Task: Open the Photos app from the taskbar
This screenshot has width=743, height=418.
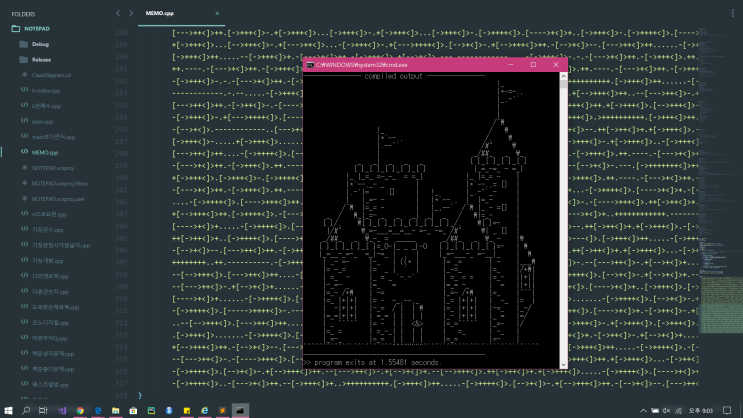Action: pos(151,410)
